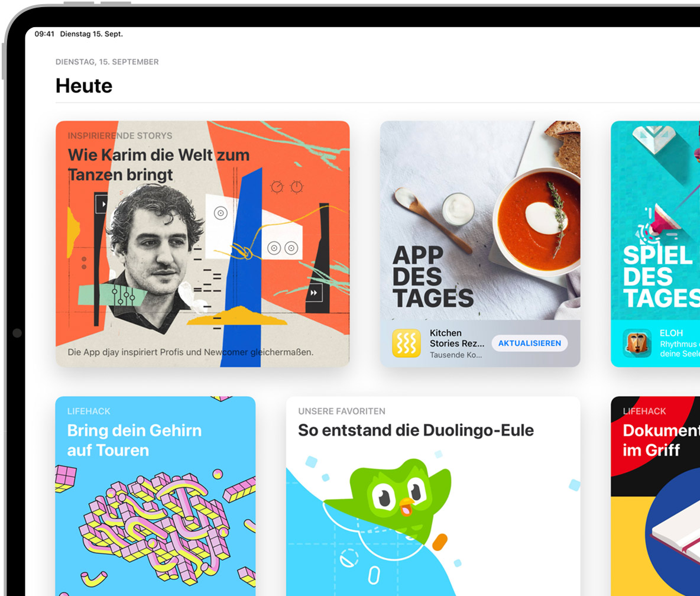The width and height of the screenshot is (700, 596).
Task: Open the 'APP DES TAGES' headline
Action: click(x=433, y=277)
